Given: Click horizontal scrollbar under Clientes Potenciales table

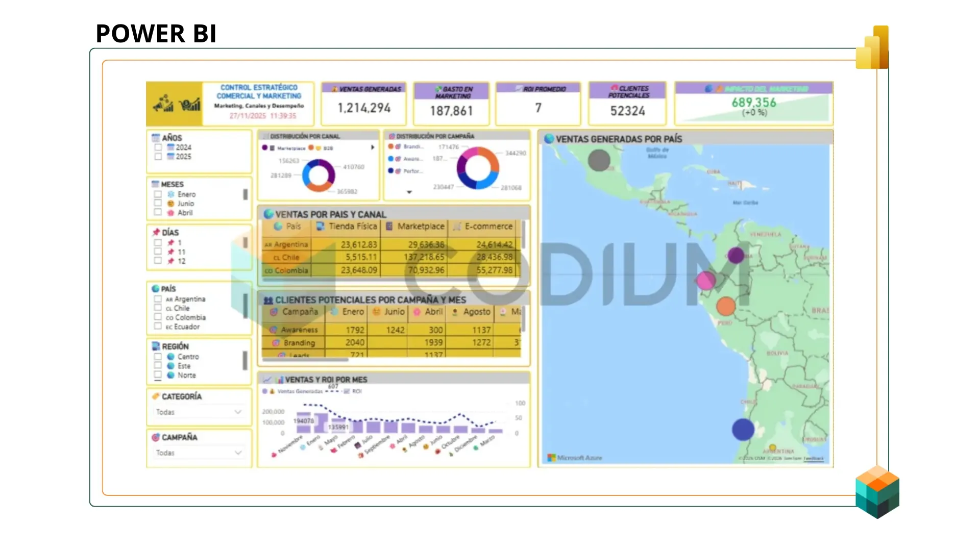Looking at the screenshot, I should tap(305, 360).
